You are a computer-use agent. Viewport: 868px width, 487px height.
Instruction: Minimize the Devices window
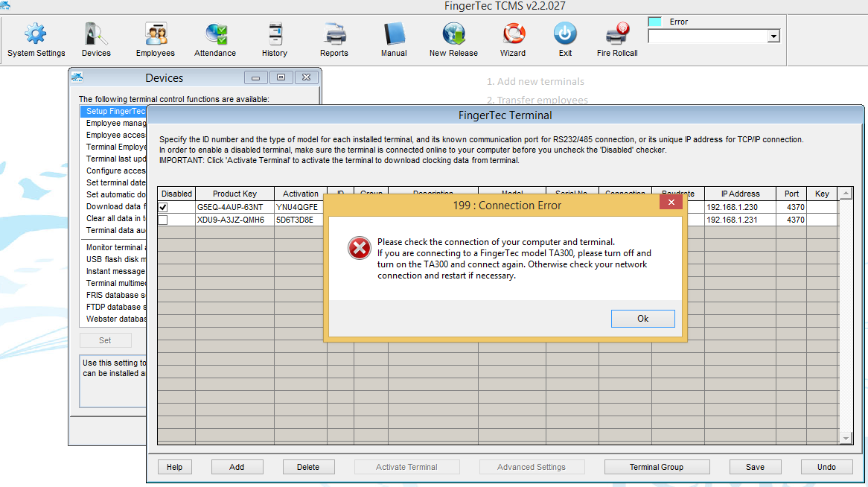point(256,77)
